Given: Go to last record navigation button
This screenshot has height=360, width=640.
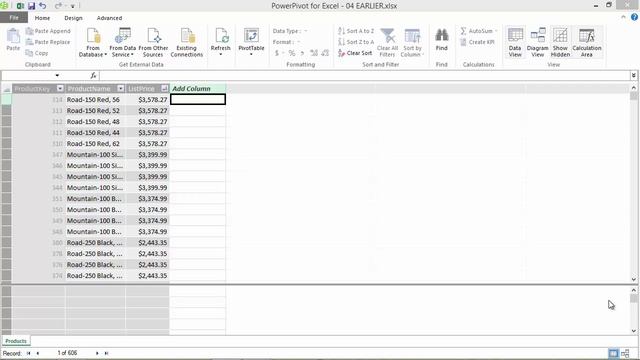Looking at the screenshot, I should coord(107,353).
